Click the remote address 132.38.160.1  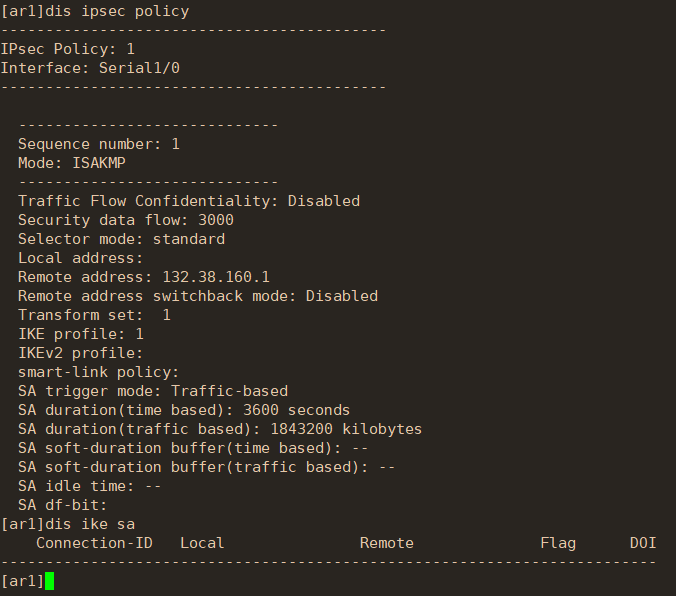(211, 277)
